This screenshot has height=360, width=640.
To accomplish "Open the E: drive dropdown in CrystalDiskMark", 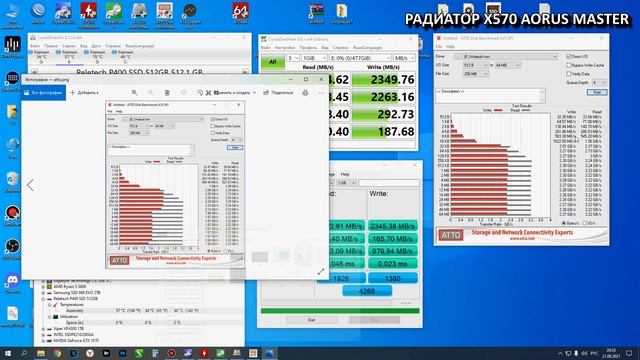I will click(x=360, y=58).
